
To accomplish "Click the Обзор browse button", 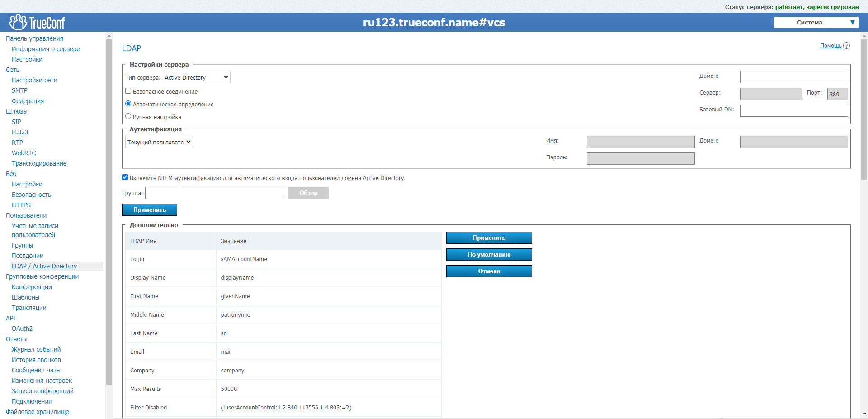I will [x=308, y=193].
